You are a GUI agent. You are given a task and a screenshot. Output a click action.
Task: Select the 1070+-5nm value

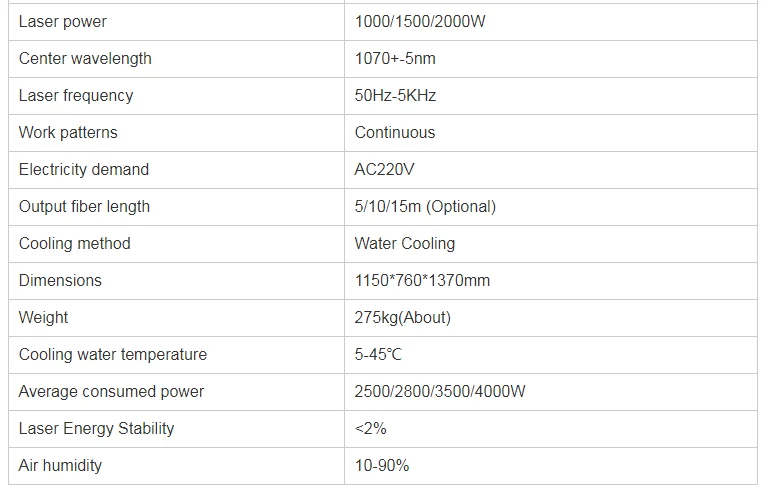395,58
